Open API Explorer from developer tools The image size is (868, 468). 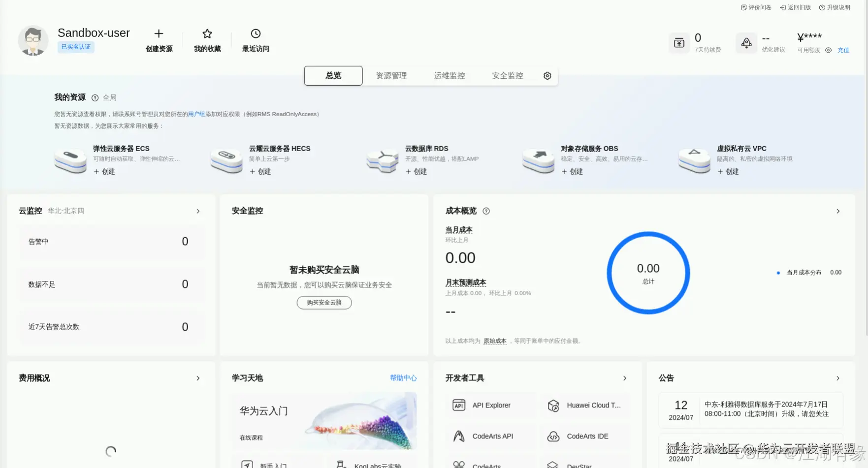[x=490, y=405]
